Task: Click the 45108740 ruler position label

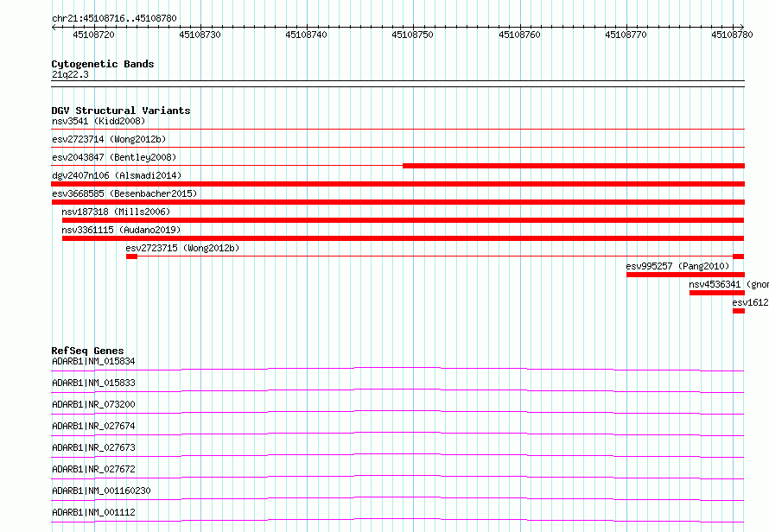Action: pyautogui.click(x=306, y=35)
